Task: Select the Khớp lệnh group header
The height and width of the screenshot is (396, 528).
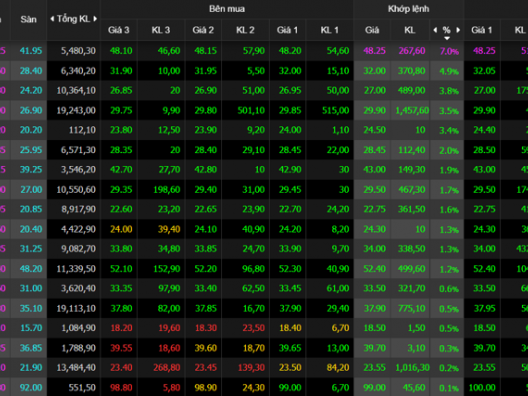Action: pyautogui.click(x=408, y=9)
